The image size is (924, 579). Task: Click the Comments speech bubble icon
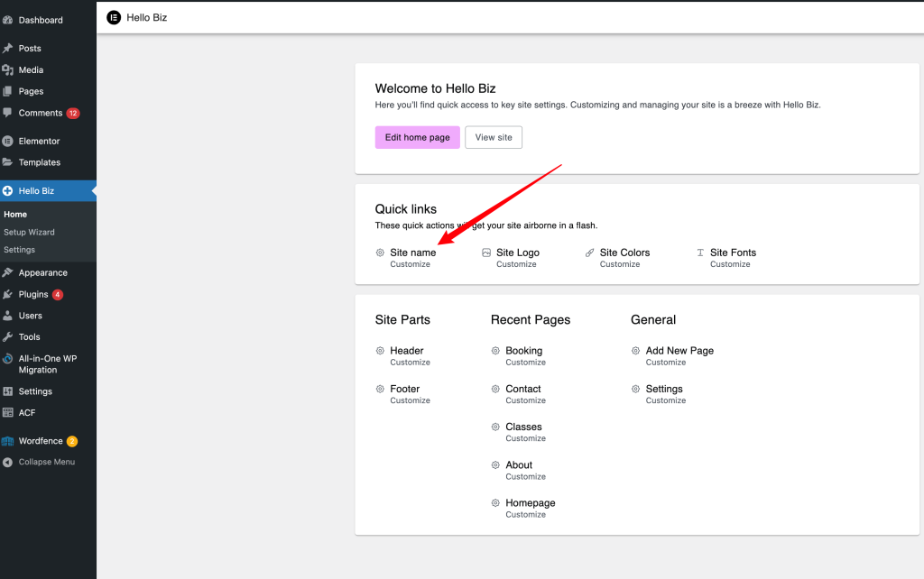coord(7,113)
